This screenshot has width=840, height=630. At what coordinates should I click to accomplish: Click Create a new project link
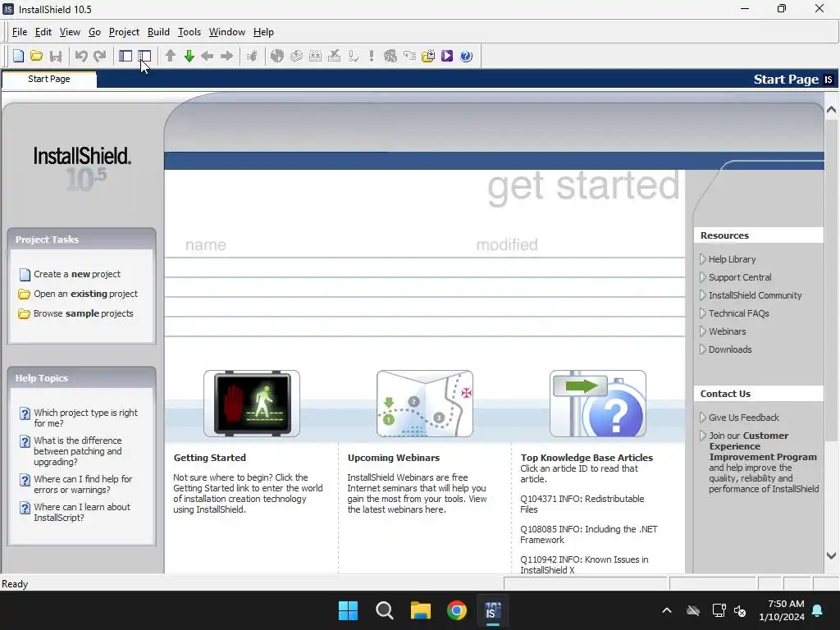(x=76, y=274)
